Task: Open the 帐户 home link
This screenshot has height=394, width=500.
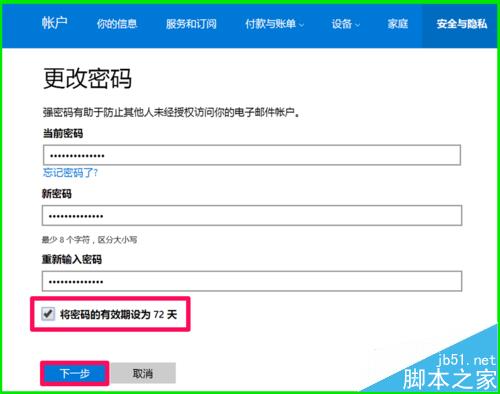Action: click(x=54, y=23)
